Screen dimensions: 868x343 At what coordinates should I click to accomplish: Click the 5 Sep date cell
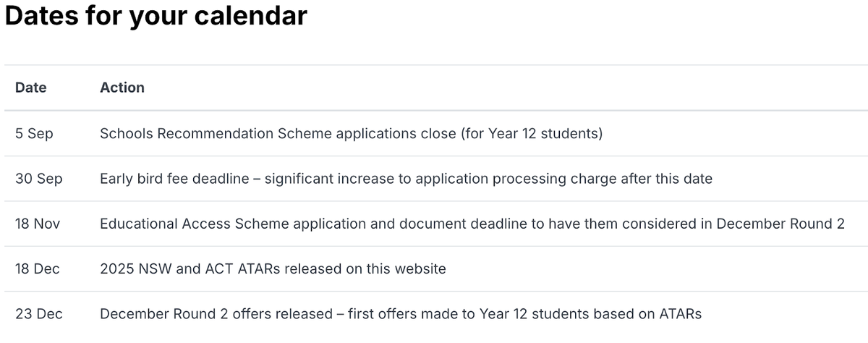pos(34,134)
